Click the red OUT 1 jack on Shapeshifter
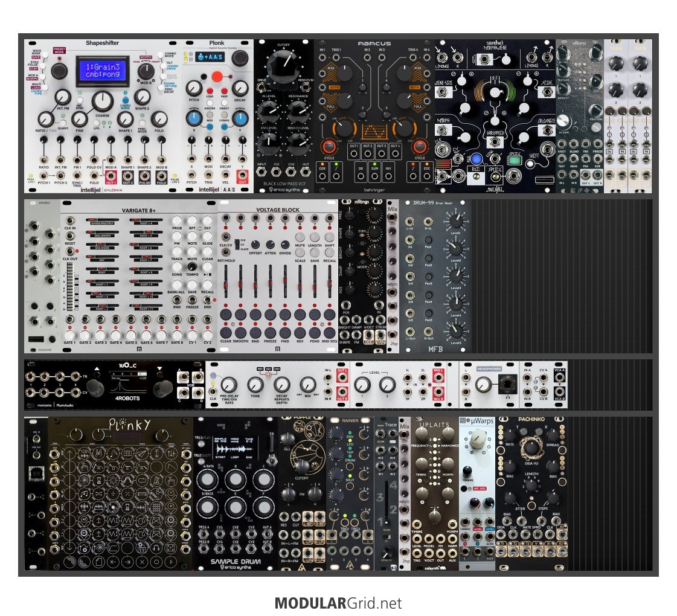The width and height of the screenshot is (677, 616). (x=111, y=175)
